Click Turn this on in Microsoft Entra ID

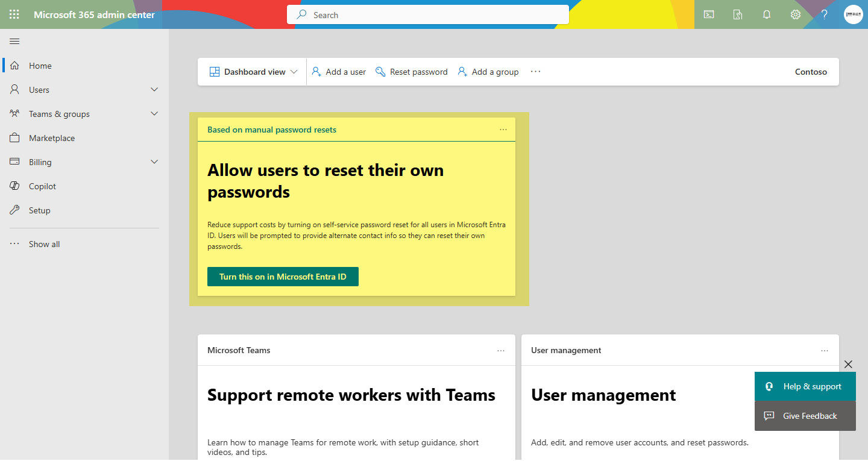tap(283, 277)
